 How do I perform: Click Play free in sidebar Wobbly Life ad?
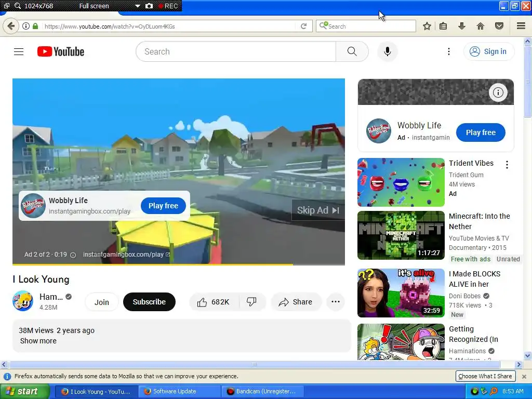[481, 132]
